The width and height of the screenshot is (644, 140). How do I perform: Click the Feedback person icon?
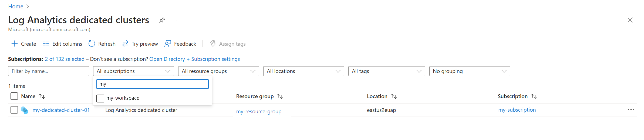point(168,44)
